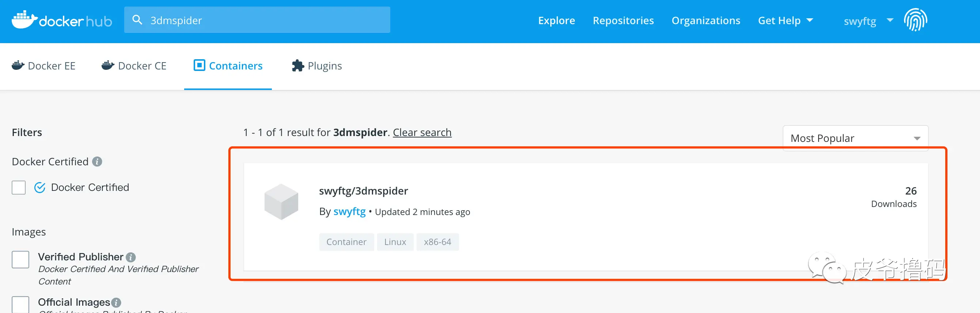The image size is (980, 313).
Task: Tick the Official Images checkbox
Action: coord(20,305)
